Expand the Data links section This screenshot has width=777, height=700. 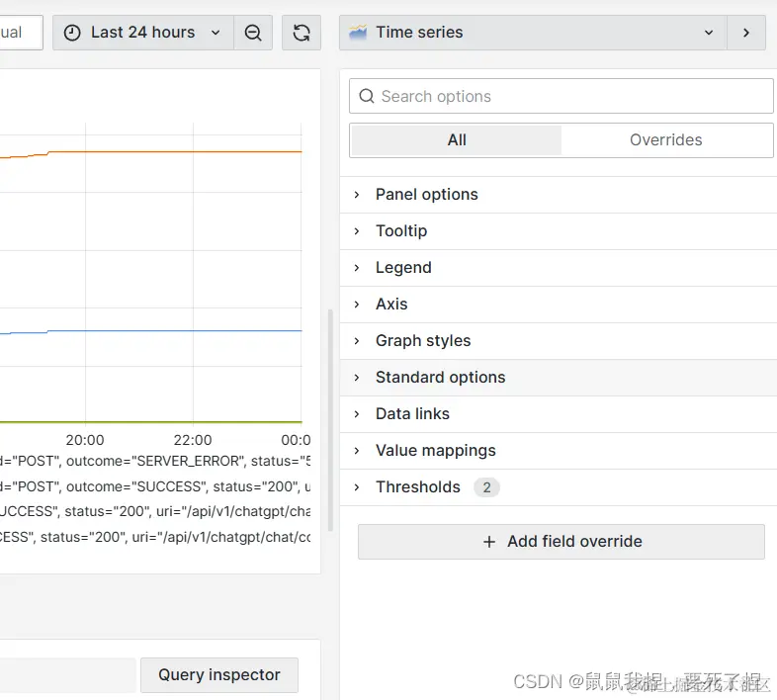(x=558, y=414)
